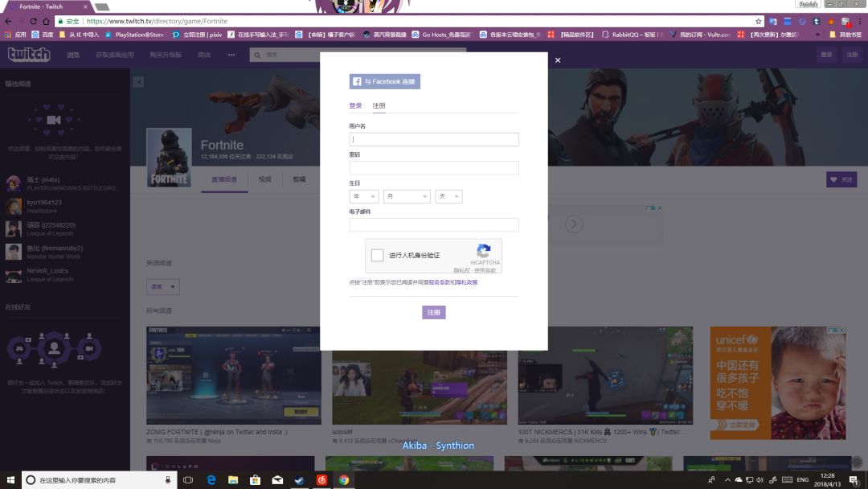Select the 直播频道 live channels tab

pos(224,179)
